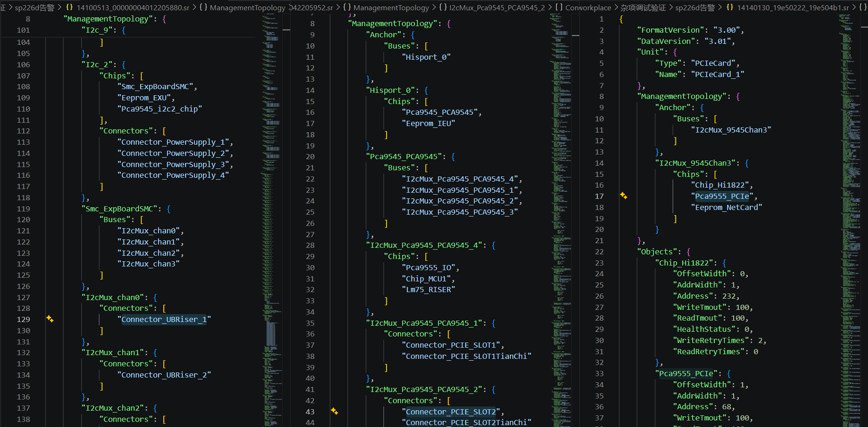The image size is (868, 427).
Task: Click "Connector_PowerSupply_1" text
Action: coord(173,142)
